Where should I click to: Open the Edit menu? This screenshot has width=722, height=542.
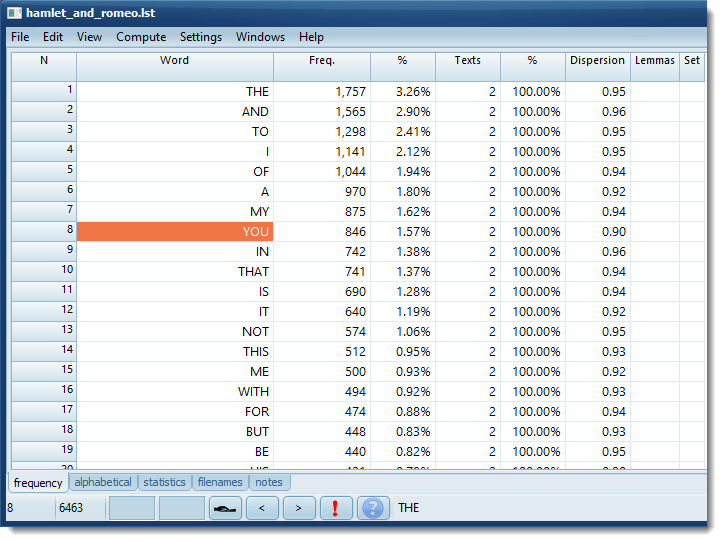click(x=53, y=37)
